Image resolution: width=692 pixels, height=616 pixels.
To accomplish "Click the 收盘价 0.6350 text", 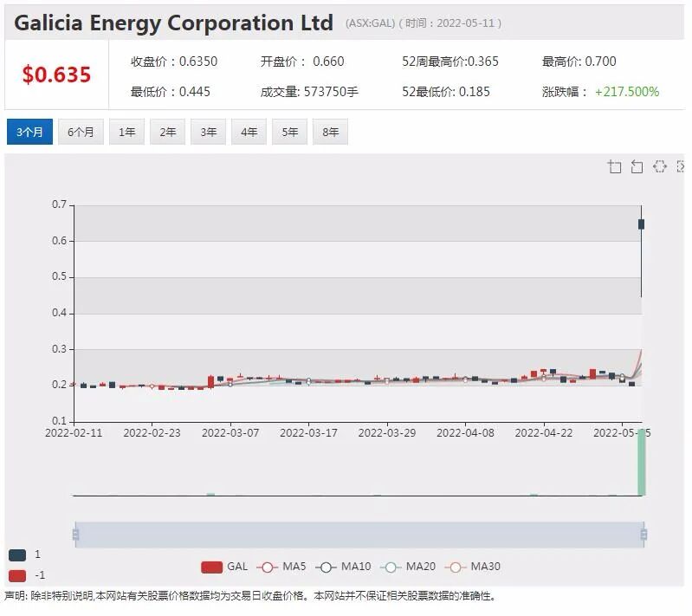I will pyautogui.click(x=174, y=62).
